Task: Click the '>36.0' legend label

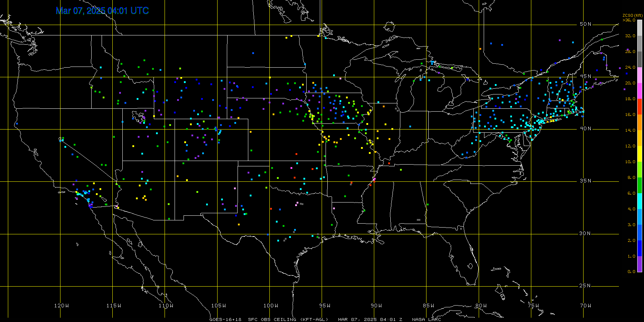Action: [x=629, y=20]
